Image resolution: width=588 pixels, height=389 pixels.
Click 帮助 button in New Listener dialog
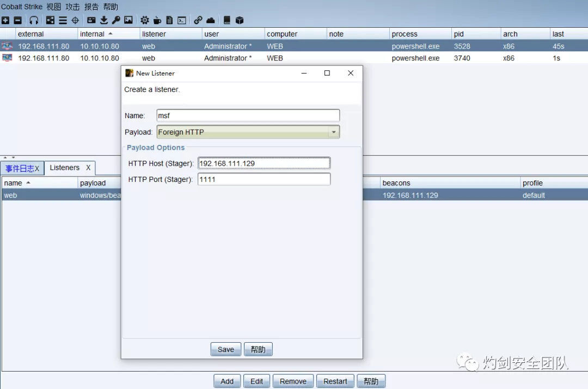[258, 349]
